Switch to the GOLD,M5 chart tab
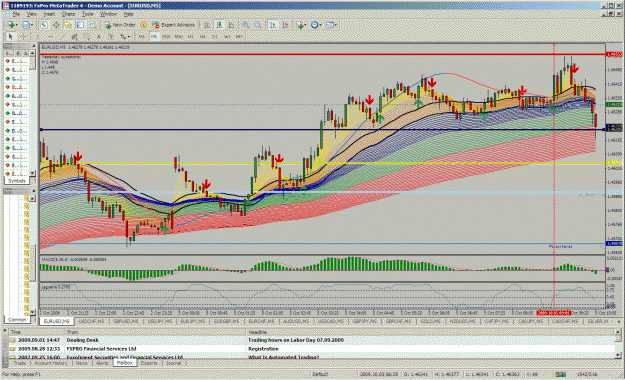The width and height of the screenshot is (625, 380). [x=431, y=321]
